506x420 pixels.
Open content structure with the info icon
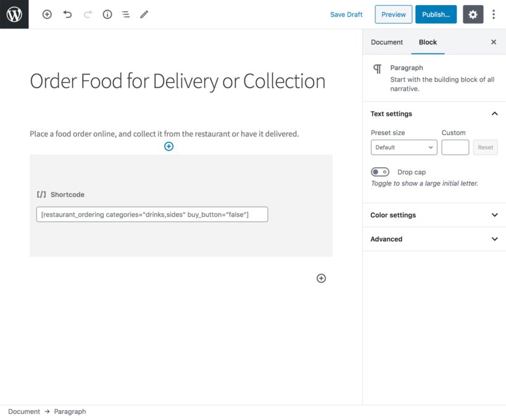click(x=107, y=14)
